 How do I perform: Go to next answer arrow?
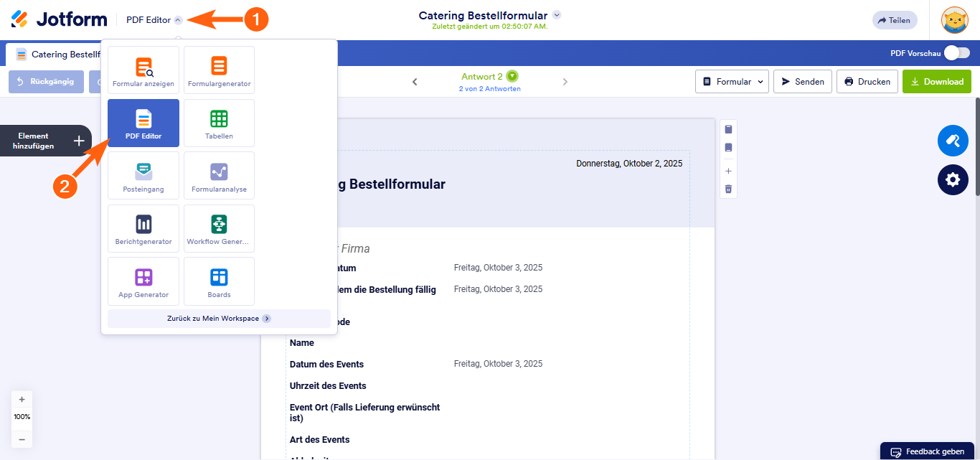[565, 82]
